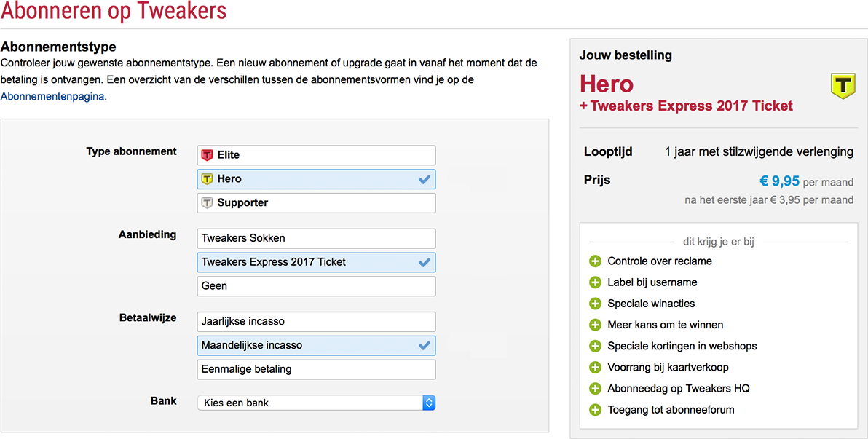Open the Kies een bank dropdown
Image resolution: width=868 pixels, height=439 pixels.
pyautogui.click(x=309, y=403)
